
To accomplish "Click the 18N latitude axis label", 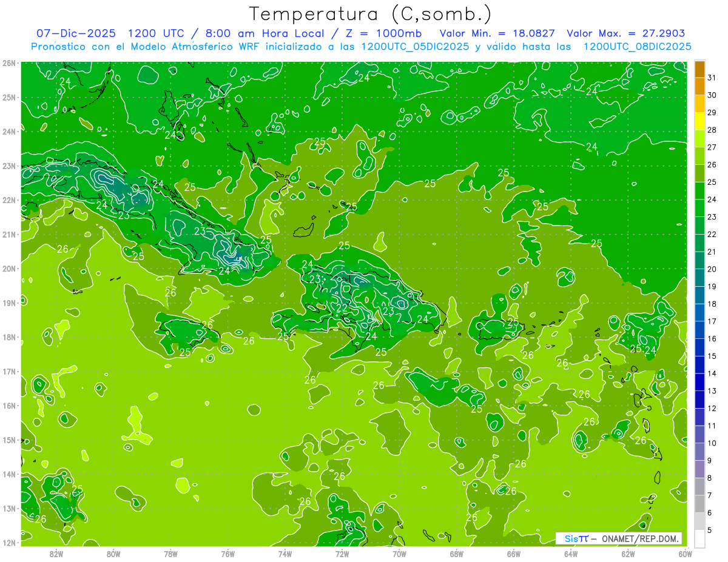I will coord(8,337).
